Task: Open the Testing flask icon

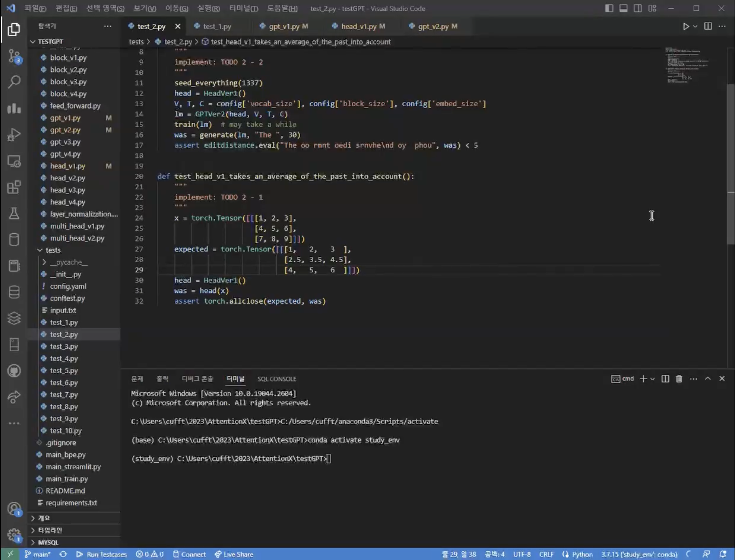Action: pyautogui.click(x=14, y=213)
